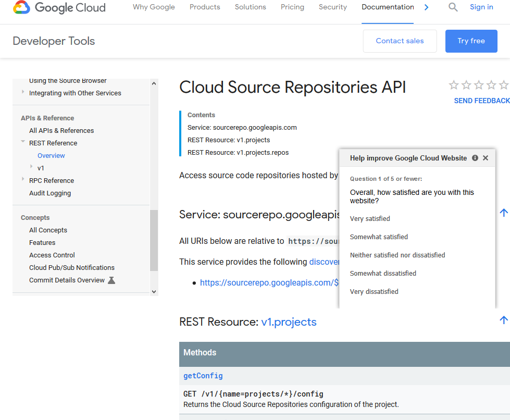Expand the RPC Reference section

coord(23,179)
